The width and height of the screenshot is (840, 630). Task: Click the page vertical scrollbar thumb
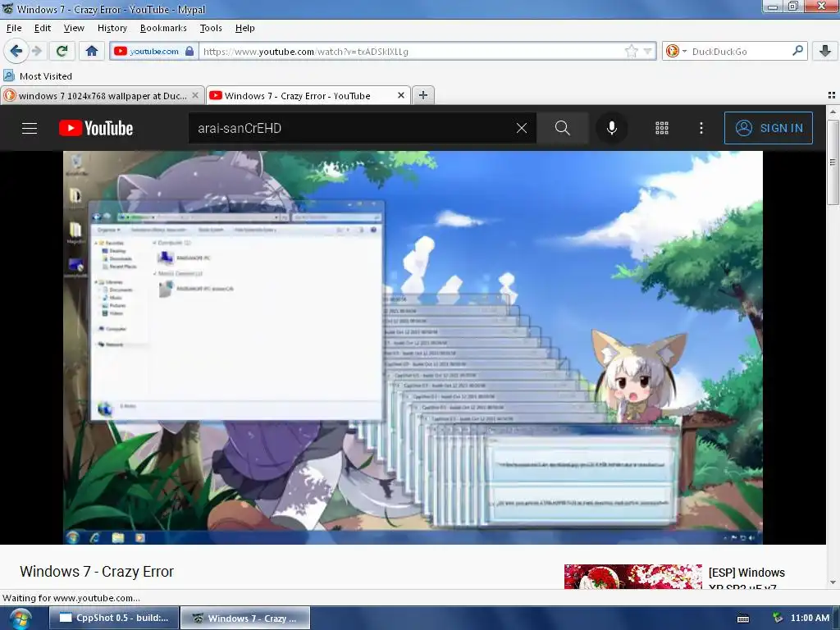(832, 162)
